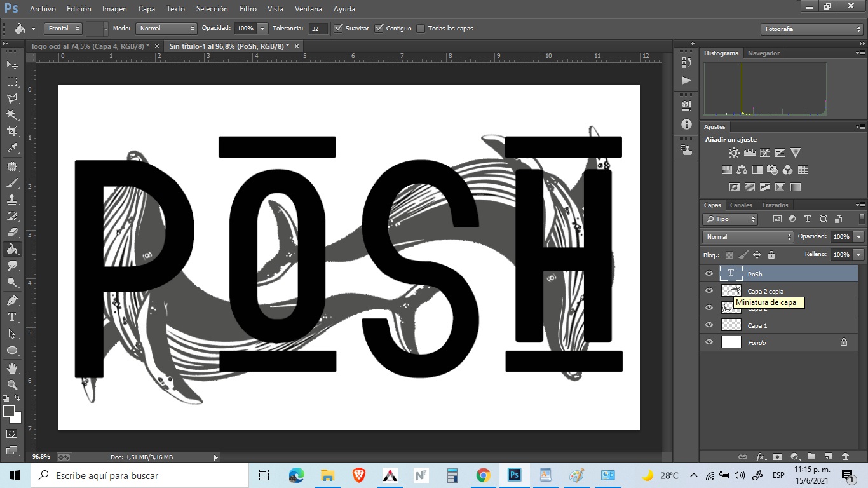The width and height of the screenshot is (868, 488).
Task: Select the Magic Wand tool
Action: click(12, 114)
